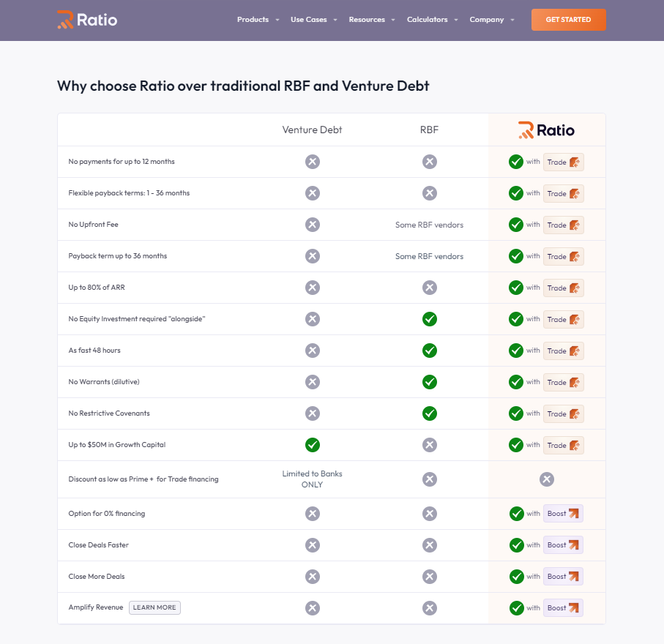Image resolution: width=664 pixels, height=644 pixels.
Task: Click RBF X icon for Prime + discount row
Action: [430, 479]
